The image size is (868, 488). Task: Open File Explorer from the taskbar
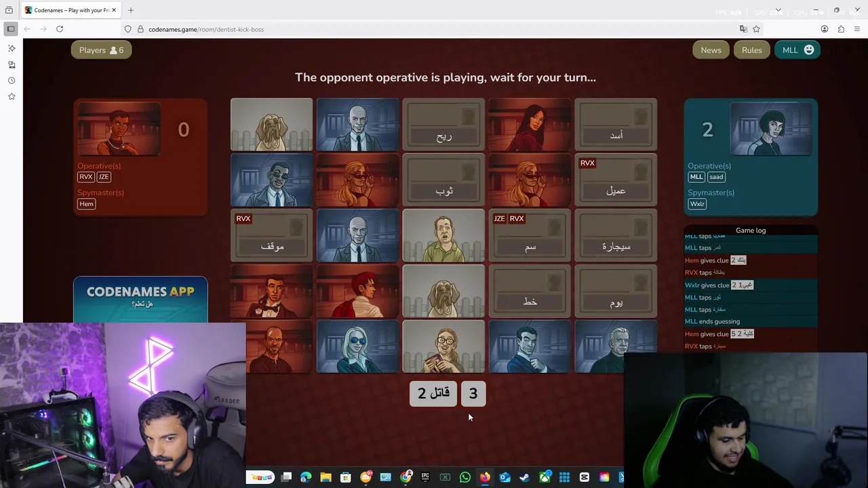click(x=325, y=477)
